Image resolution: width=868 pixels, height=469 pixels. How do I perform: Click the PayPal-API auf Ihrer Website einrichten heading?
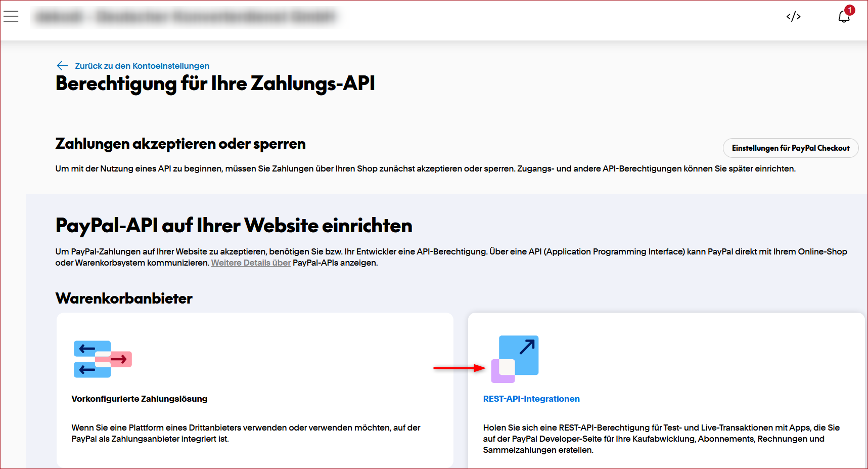[234, 226]
